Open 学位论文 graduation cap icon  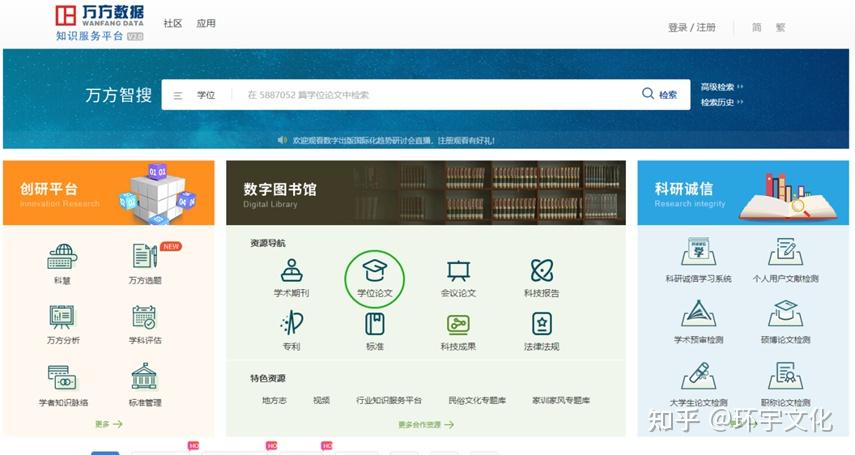pos(375,271)
